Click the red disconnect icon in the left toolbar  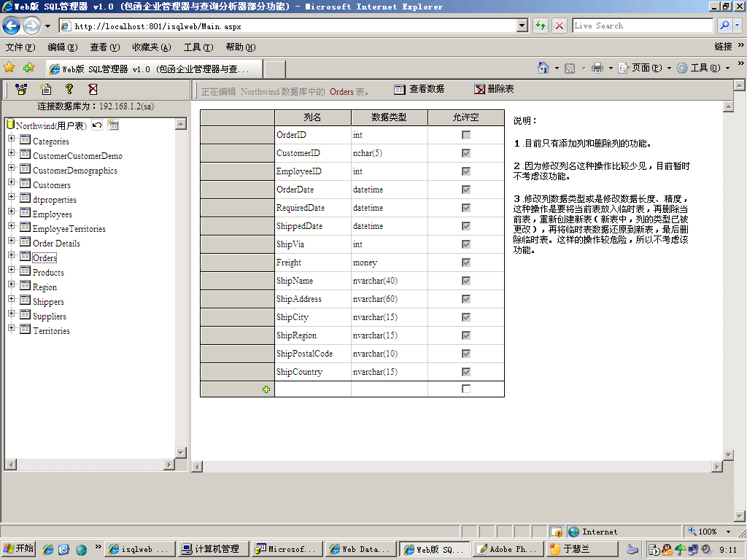point(93,89)
